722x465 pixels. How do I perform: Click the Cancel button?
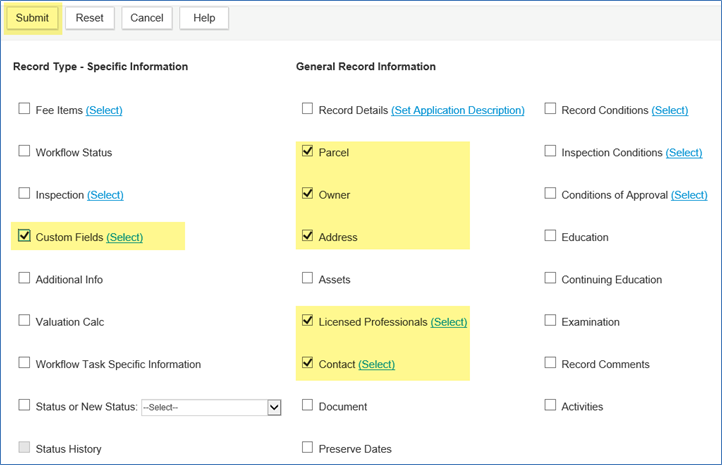146,18
